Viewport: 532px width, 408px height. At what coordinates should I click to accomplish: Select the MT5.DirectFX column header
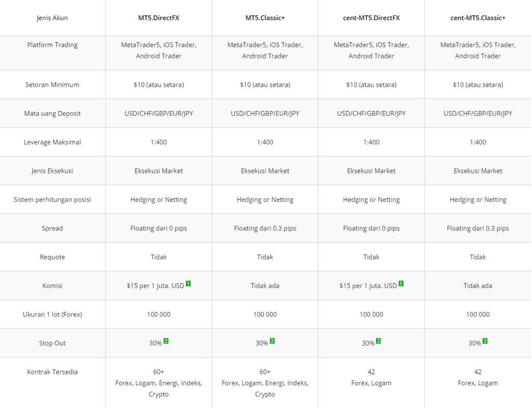click(x=158, y=18)
